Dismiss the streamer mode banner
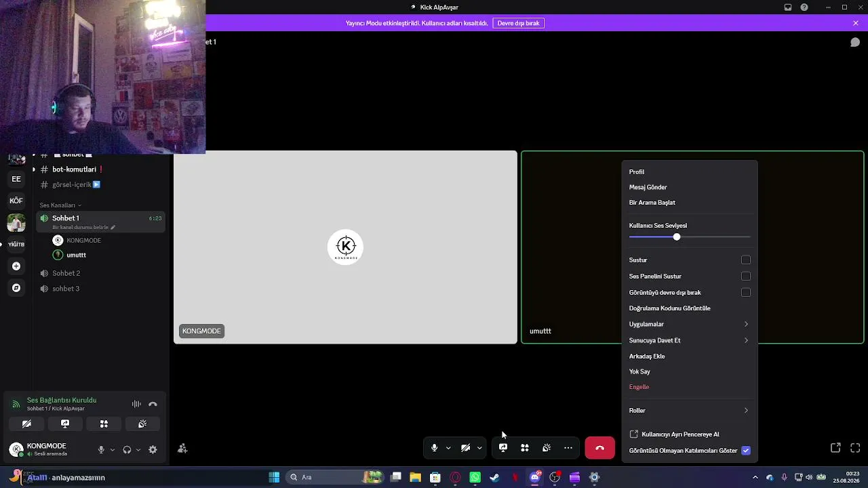 pos(856,23)
